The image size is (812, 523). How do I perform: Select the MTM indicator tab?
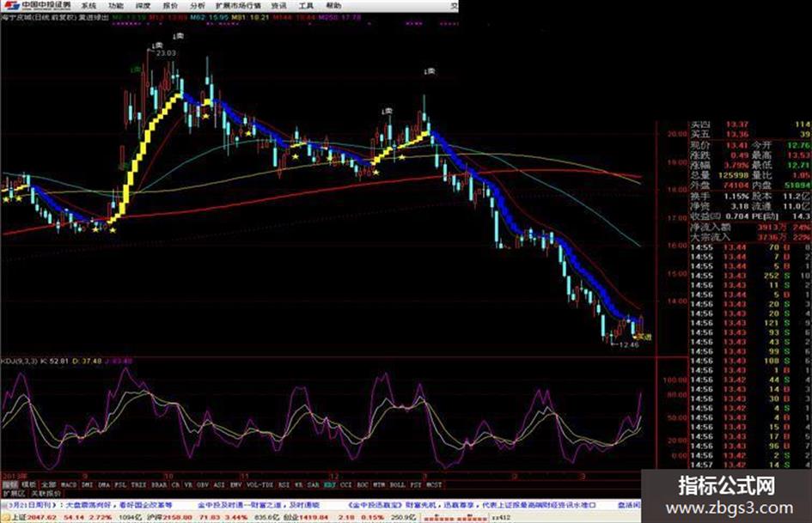click(379, 484)
